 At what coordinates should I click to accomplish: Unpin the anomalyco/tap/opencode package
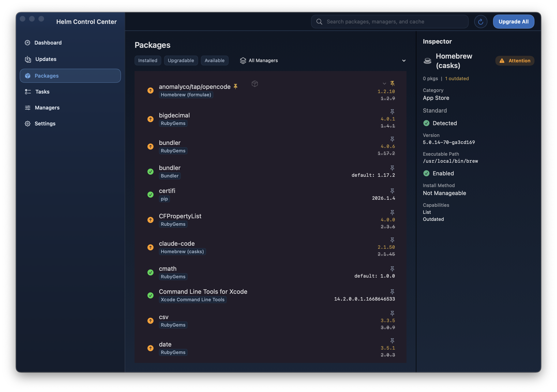pos(392,83)
